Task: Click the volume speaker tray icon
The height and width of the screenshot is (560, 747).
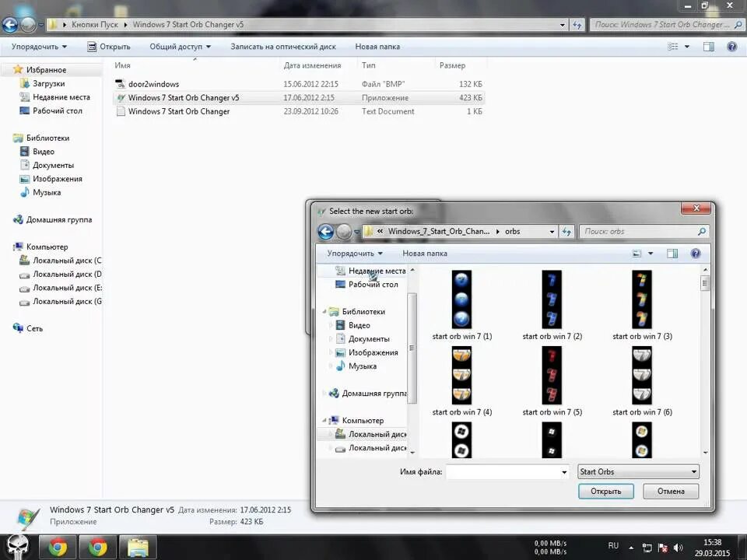Action: [x=678, y=548]
